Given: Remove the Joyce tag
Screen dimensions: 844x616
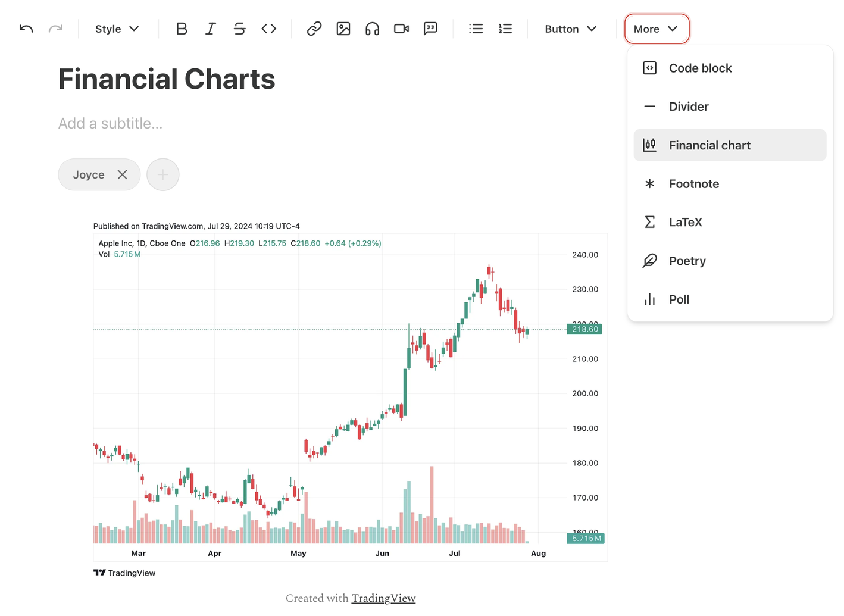Looking at the screenshot, I should pos(123,174).
